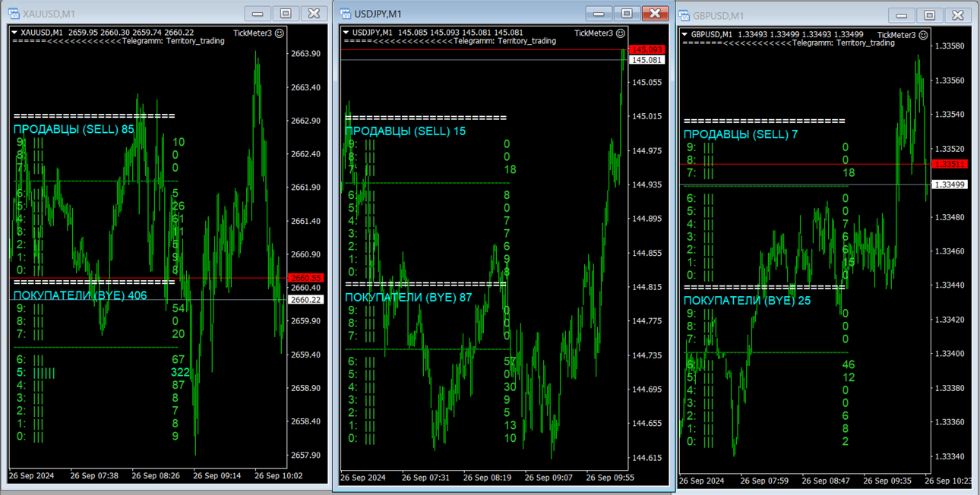Viewport: 980px width, 495px height.
Task: Click 'ПРОДАВЦЫ (SELL) 15' in USDJPY chart
Action: [406, 131]
